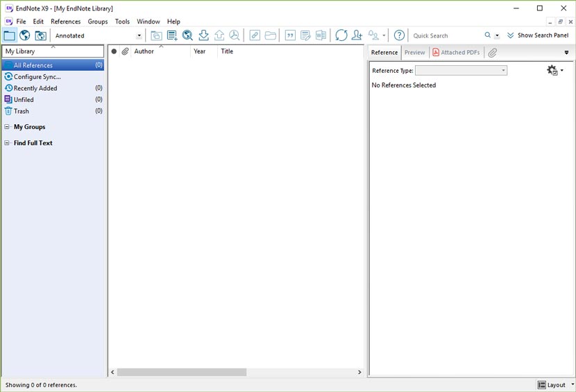Screen dimensions: 576x392
Task: Click in Quick Search field
Action: (446, 35)
